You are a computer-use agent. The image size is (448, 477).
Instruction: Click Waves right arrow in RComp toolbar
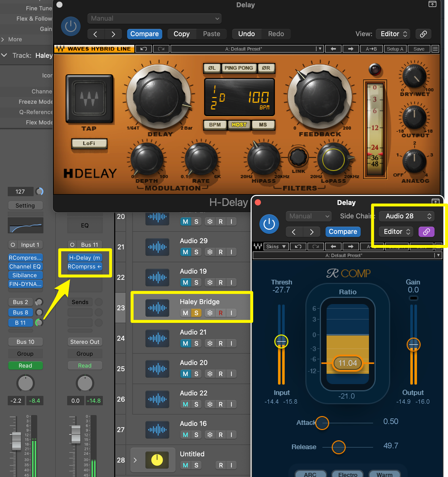click(x=351, y=247)
